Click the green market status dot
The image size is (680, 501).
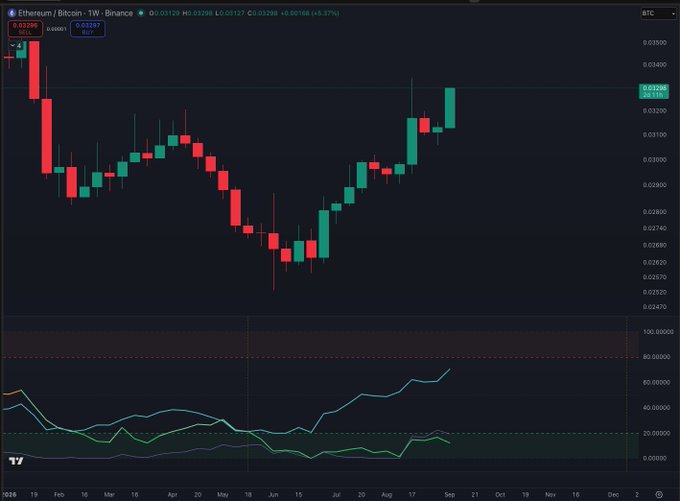(x=141, y=13)
